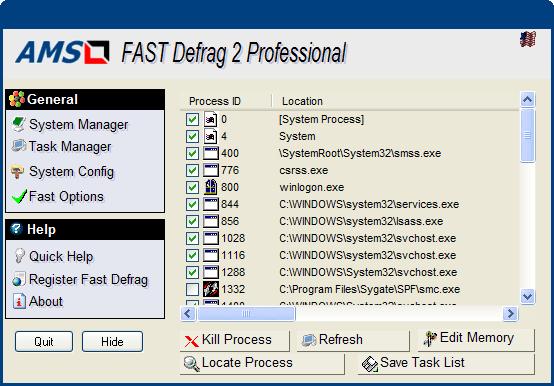Open Fast Options

[x=66, y=196]
